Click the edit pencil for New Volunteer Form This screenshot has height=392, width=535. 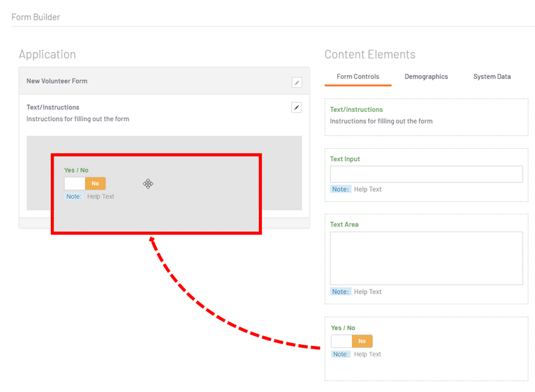click(296, 82)
